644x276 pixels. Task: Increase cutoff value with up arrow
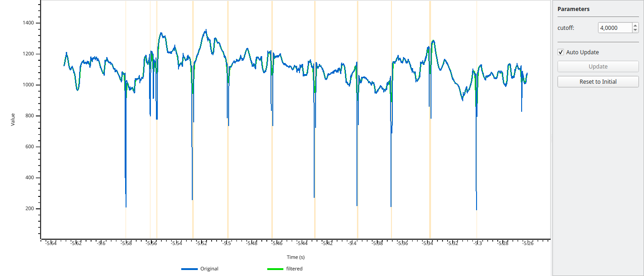[x=635, y=25]
